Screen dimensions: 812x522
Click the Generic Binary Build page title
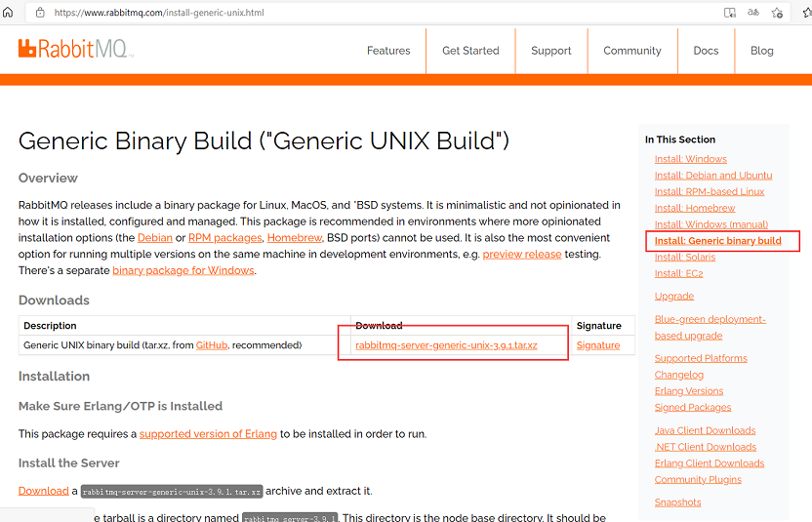click(264, 141)
